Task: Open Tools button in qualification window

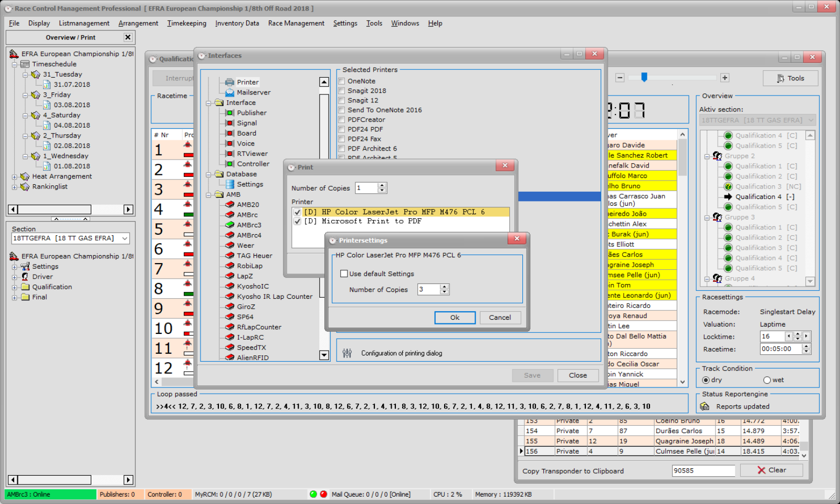Action: [790, 78]
